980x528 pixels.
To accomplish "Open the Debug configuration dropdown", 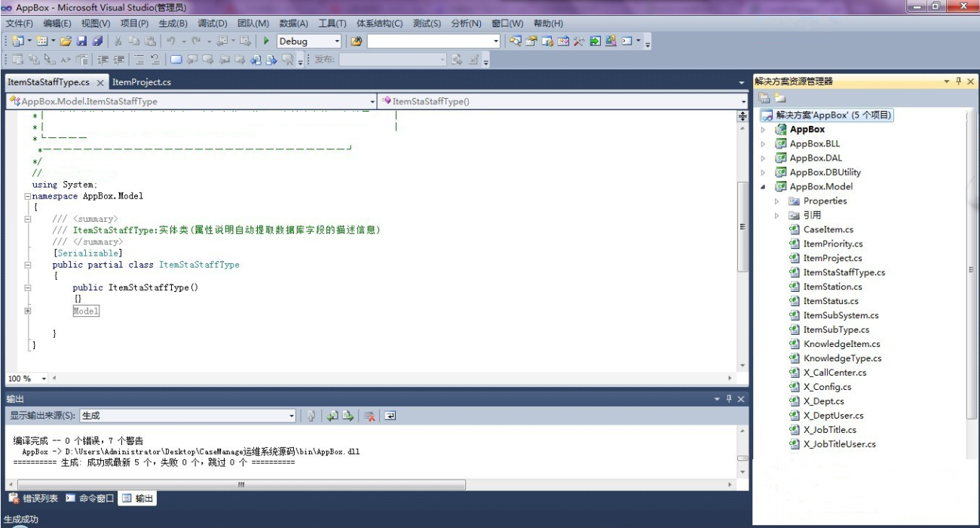I will click(x=337, y=41).
